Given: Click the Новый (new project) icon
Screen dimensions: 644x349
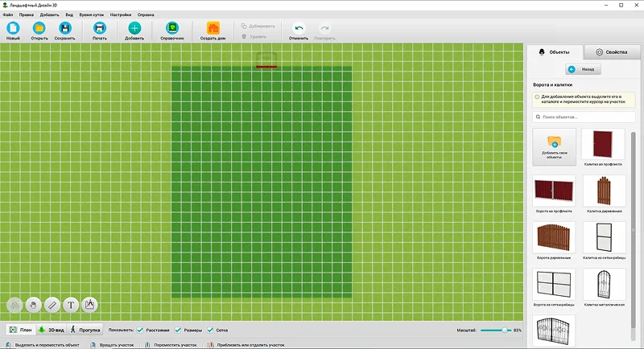Looking at the screenshot, I should 13,28.
